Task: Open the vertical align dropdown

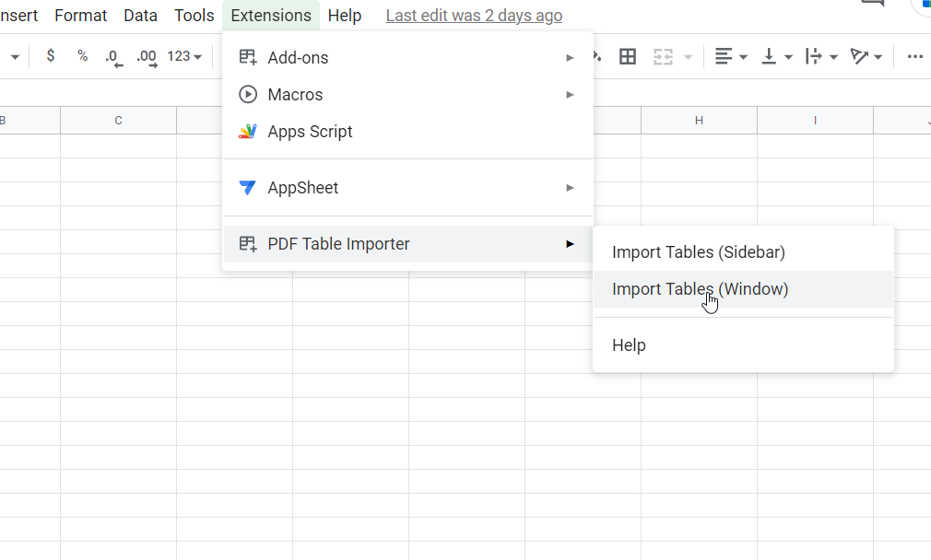Action: [x=778, y=57]
